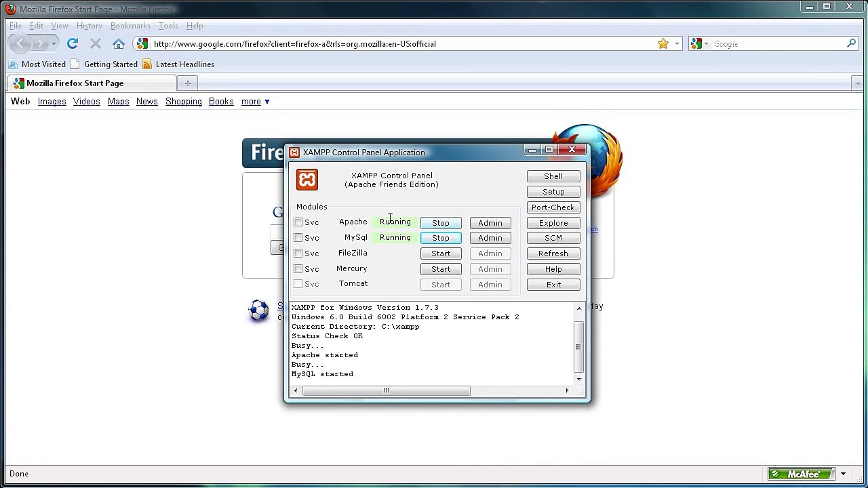Open the Edit menu
Viewport: 868px width, 488px height.
pyautogui.click(x=37, y=26)
